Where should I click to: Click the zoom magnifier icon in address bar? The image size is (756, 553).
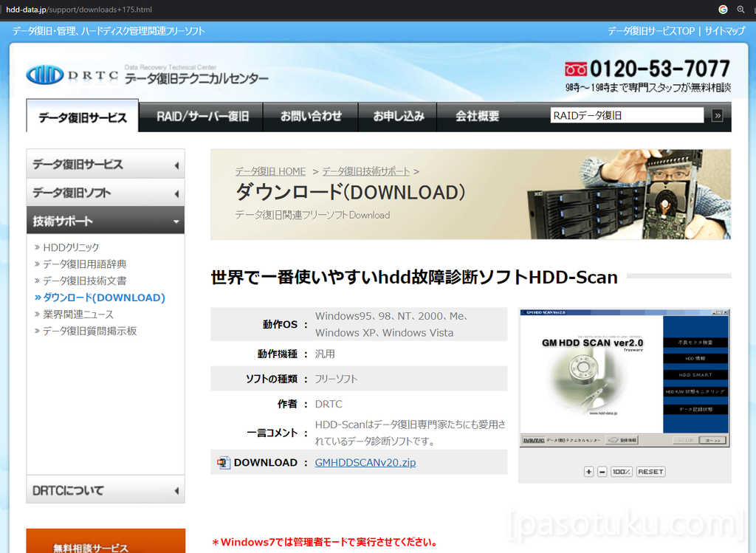(x=741, y=9)
